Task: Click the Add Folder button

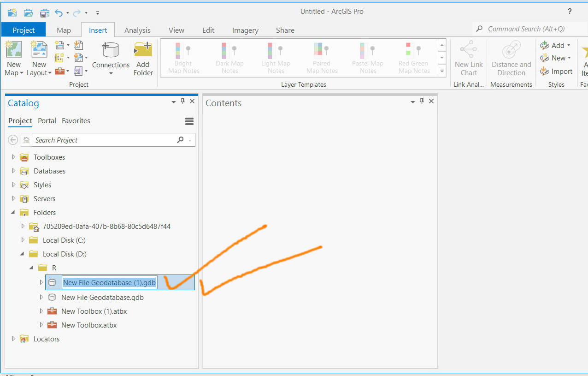Action: [143, 59]
